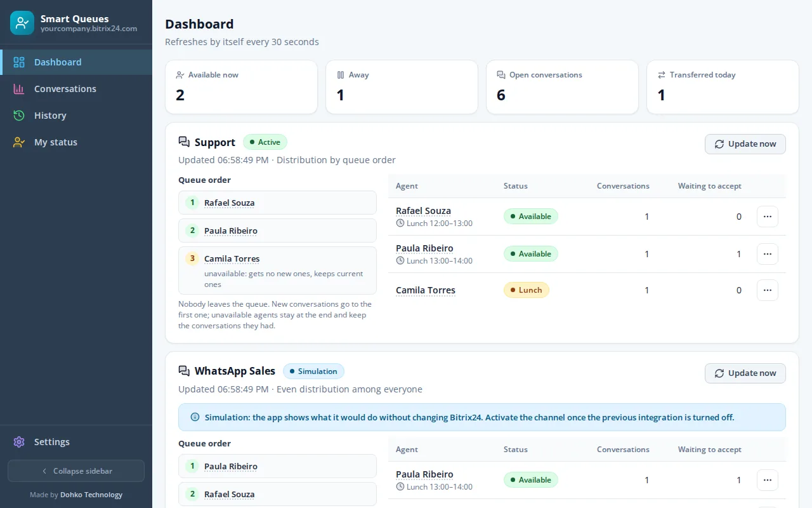Click Update now in Support queue

point(745,144)
